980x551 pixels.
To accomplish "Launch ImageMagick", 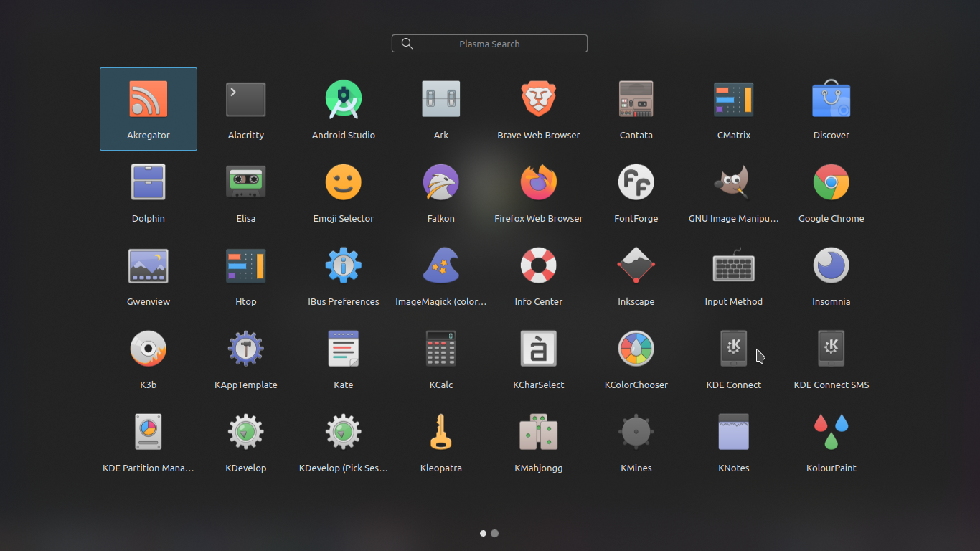I will pos(441,275).
